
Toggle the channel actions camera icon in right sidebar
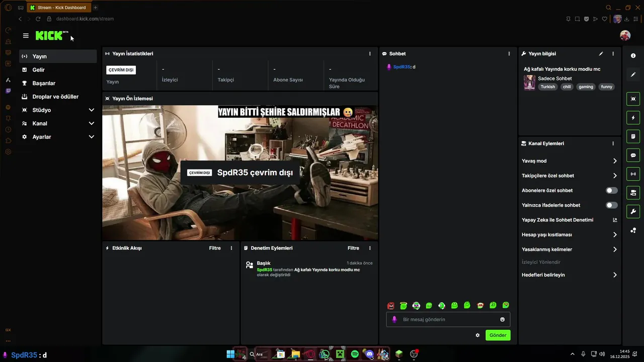coord(633,193)
